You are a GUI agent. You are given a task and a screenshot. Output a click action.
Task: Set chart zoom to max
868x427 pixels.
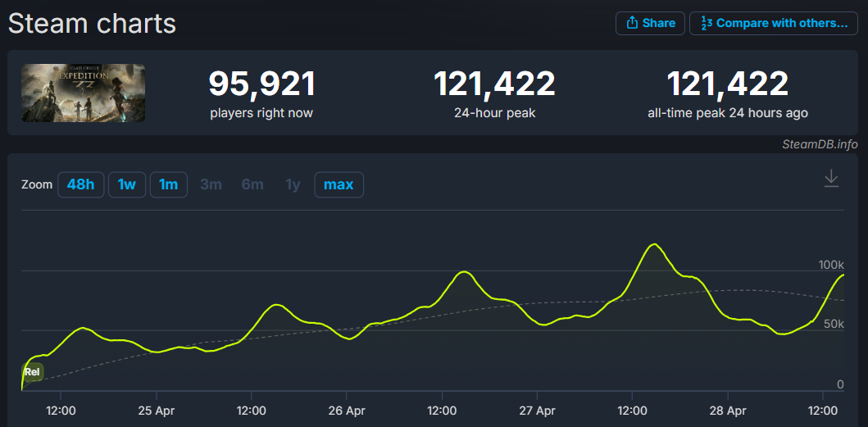coord(339,185)
